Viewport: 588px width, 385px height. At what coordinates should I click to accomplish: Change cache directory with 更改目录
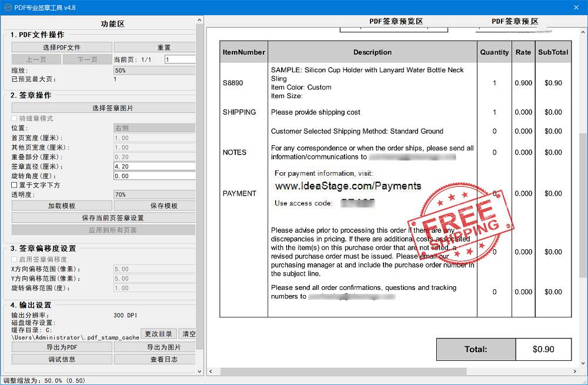coord(158,333)
